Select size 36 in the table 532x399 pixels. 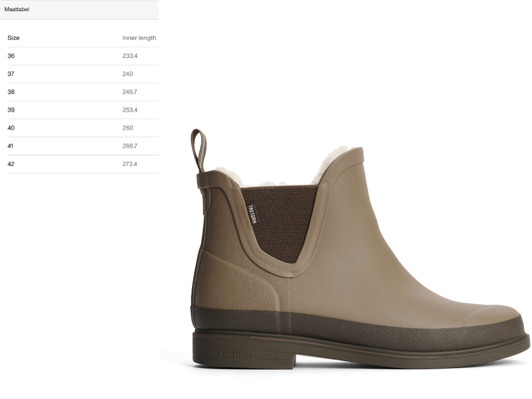point(11,56)
